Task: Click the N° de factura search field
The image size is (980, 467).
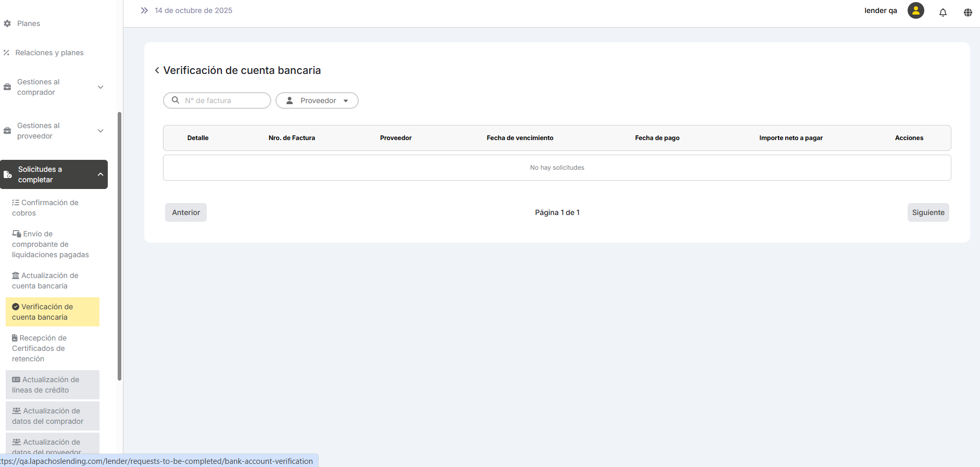Action: [225, 100]
